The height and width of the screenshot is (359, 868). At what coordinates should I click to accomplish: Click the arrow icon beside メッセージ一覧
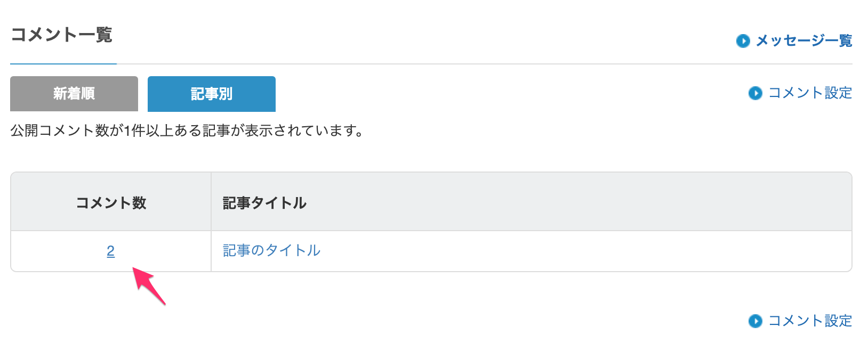pos(743,41)
